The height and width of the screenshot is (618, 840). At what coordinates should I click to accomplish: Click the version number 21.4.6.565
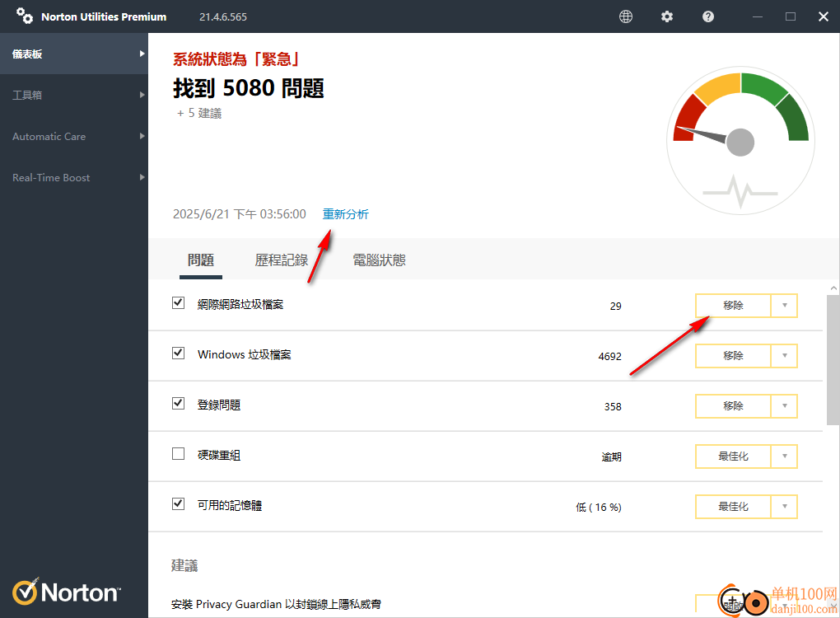point(223,16)
